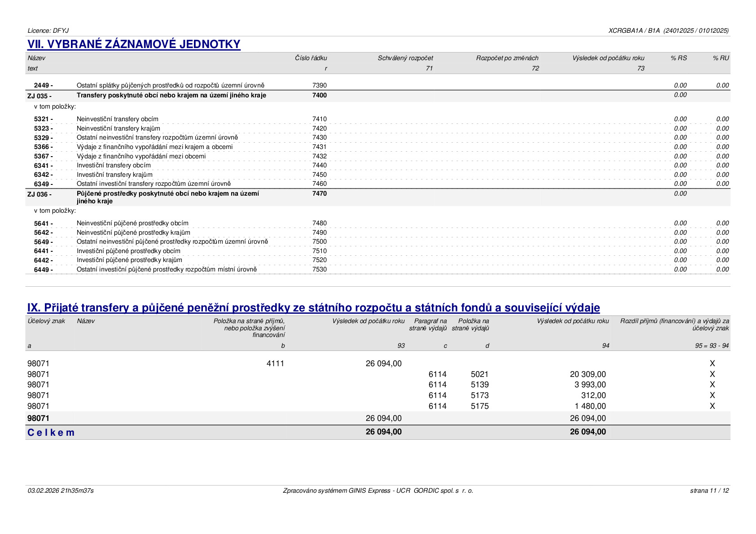
Task: Click the % RU column header
Action: [721, 58]
